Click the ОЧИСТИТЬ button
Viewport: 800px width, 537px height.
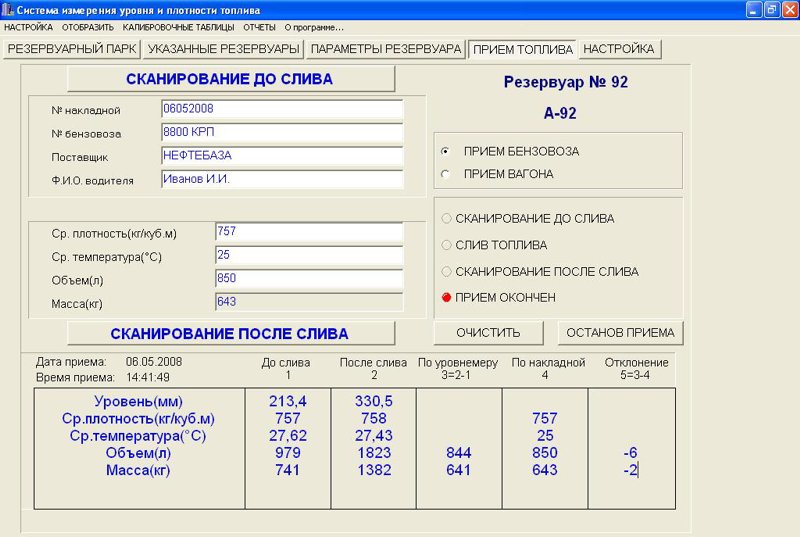(488, 333)
